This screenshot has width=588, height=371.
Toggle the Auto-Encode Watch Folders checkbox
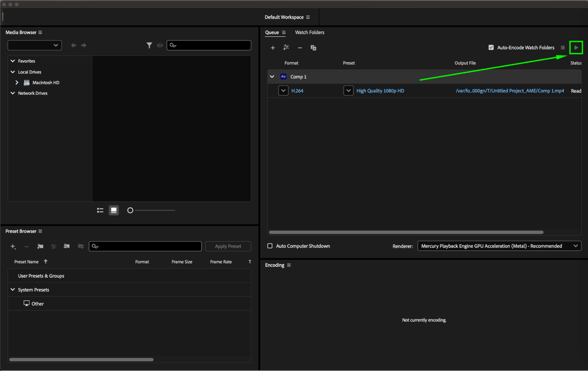tap(491, 48)
